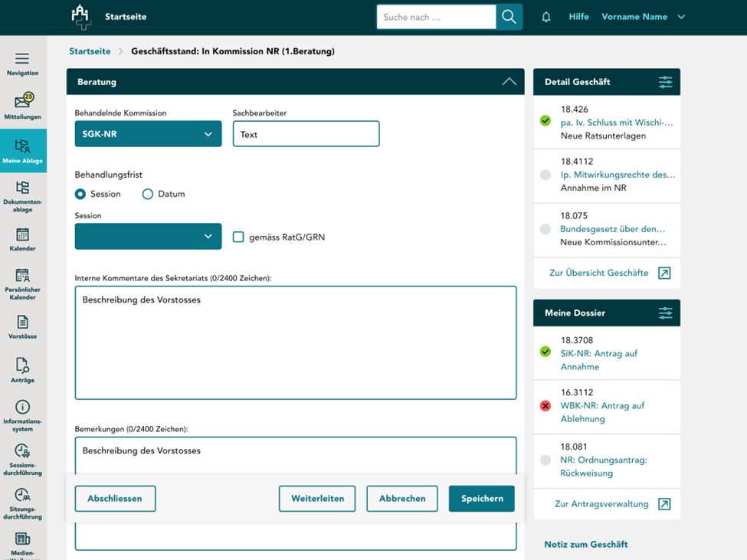
Task: Open the filter icon on Detail Geschäft panel
Action: 666,81
